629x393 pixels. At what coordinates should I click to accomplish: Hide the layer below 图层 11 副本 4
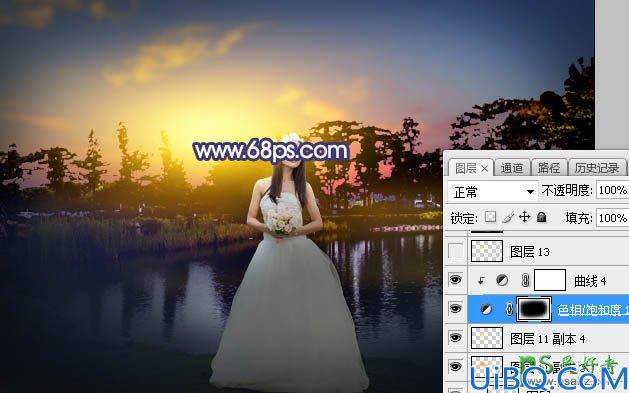point(455,367)
